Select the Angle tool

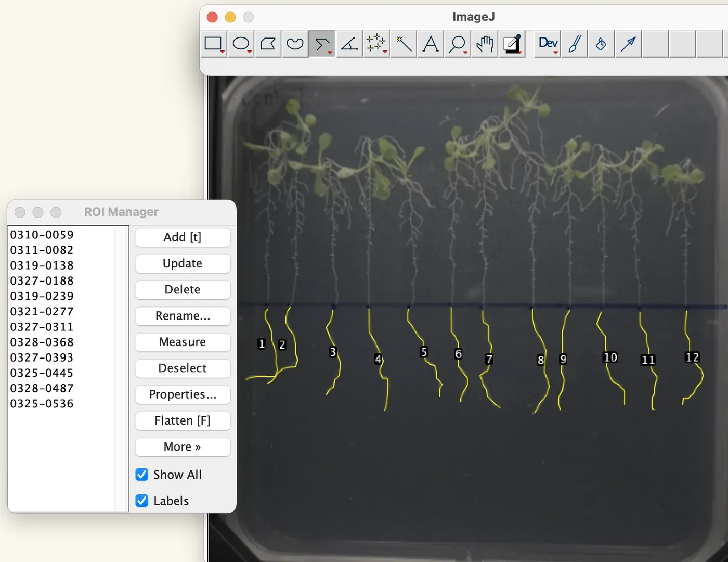(x=349, y=44)
